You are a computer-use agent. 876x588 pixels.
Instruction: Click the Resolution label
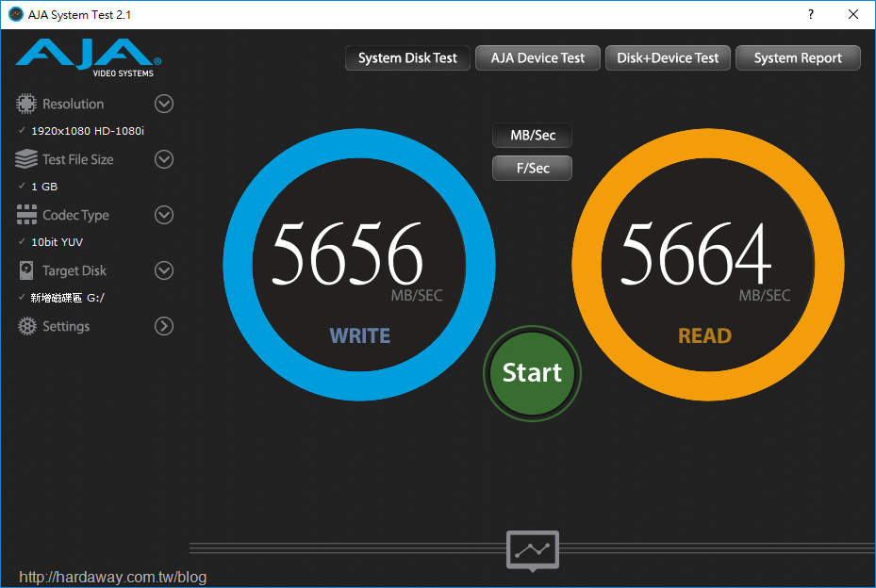[x=74, y=104]
